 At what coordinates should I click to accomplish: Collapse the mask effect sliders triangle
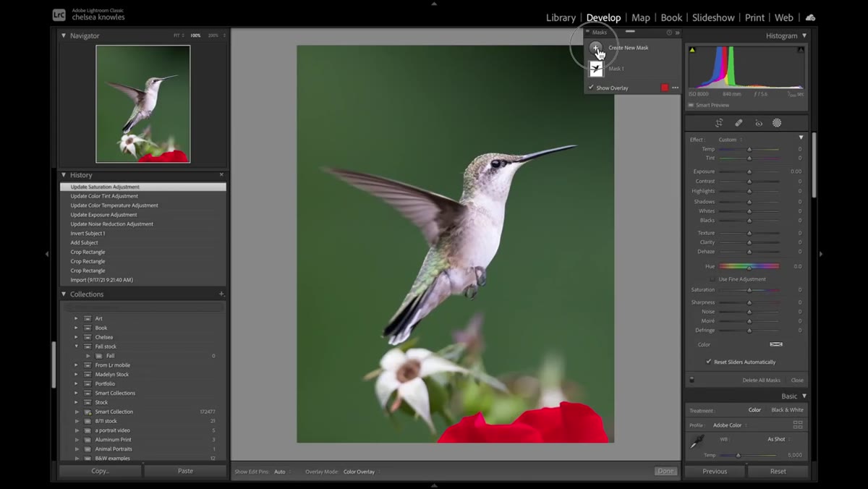point(801,137)
